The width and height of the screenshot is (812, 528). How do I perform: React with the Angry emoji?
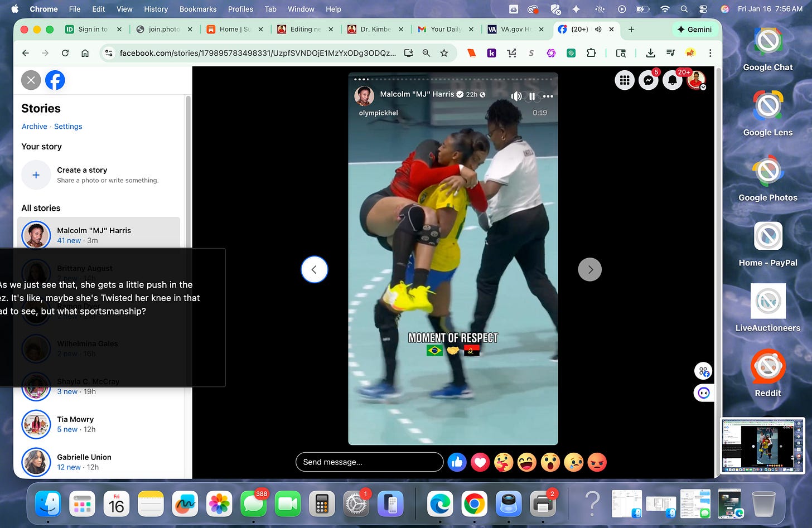(x=597, y=462)
